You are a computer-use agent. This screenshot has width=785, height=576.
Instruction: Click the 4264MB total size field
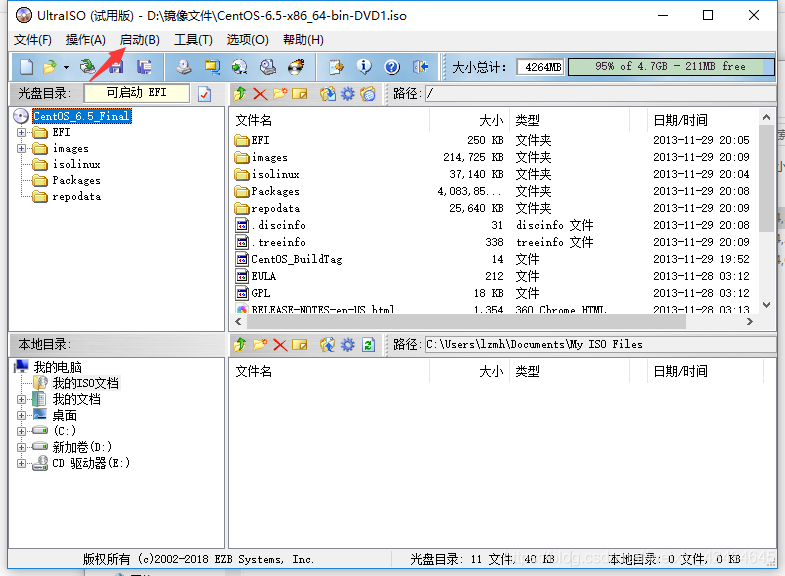click(541, 67)
